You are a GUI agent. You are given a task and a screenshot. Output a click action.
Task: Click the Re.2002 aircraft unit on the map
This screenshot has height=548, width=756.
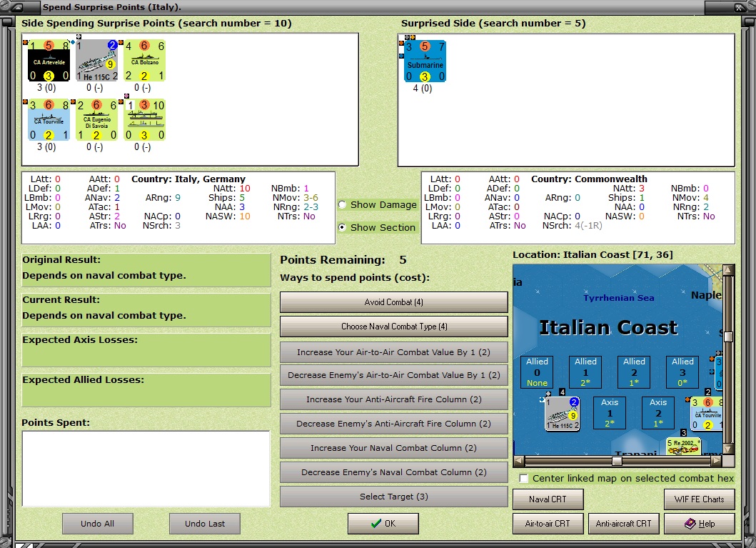coord(683,447)
